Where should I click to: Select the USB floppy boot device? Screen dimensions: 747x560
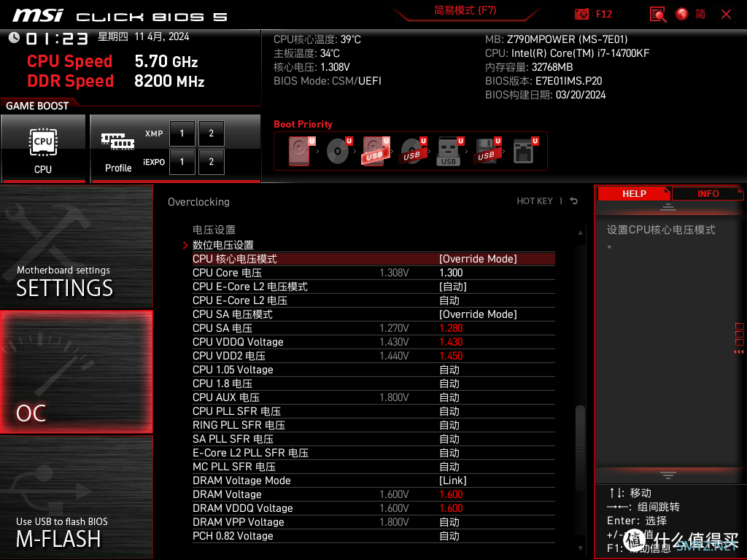487,151
